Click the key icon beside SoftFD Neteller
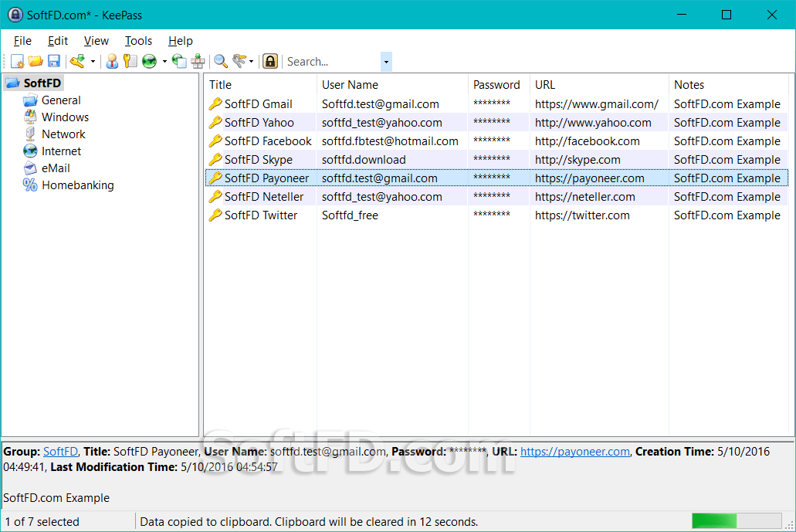 click(x=215, y=196)
